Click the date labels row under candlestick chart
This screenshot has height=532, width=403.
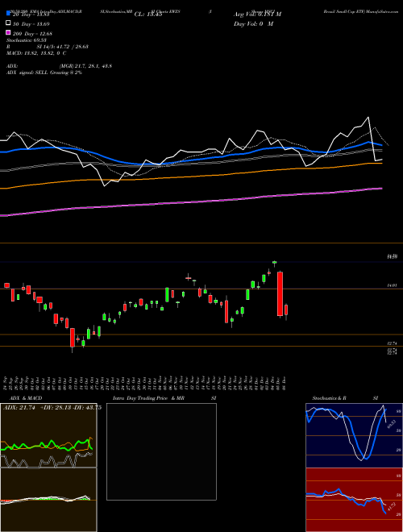pyautogui.click(x=145, y=383)
